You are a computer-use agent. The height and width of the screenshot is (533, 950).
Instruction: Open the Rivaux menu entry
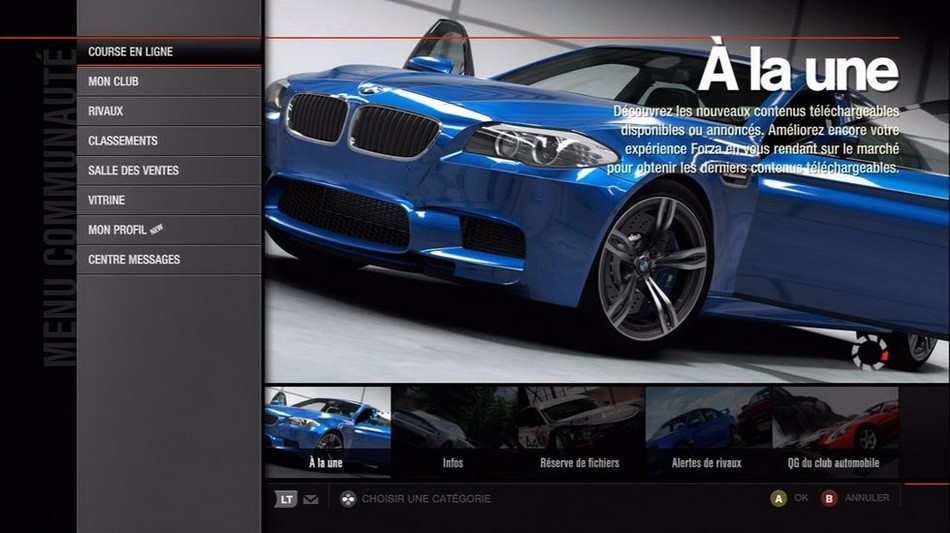point(169,111)
